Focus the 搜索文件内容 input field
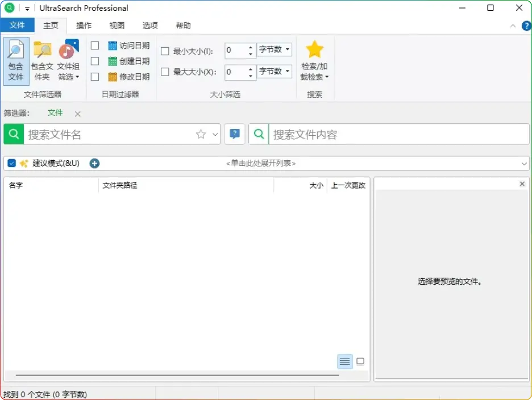Screen dimensions: 532x400 tap(399, 134)
